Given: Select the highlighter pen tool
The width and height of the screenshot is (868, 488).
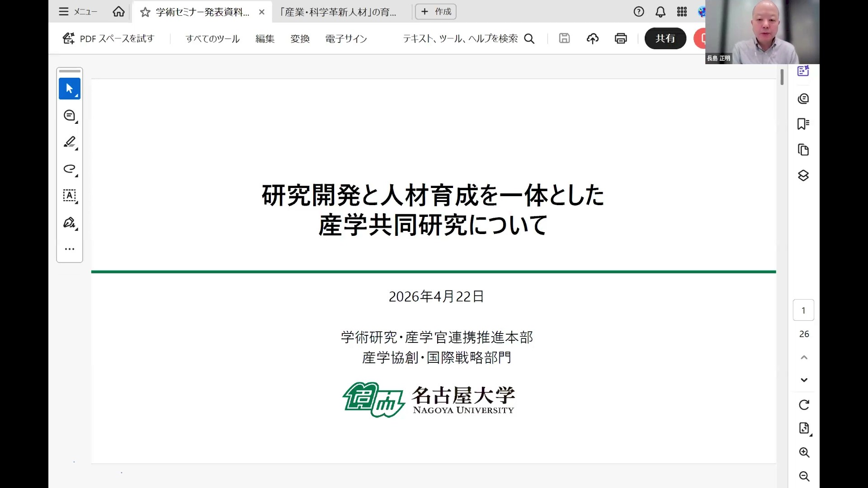Looking at the screenshot, I should point(69,142).
